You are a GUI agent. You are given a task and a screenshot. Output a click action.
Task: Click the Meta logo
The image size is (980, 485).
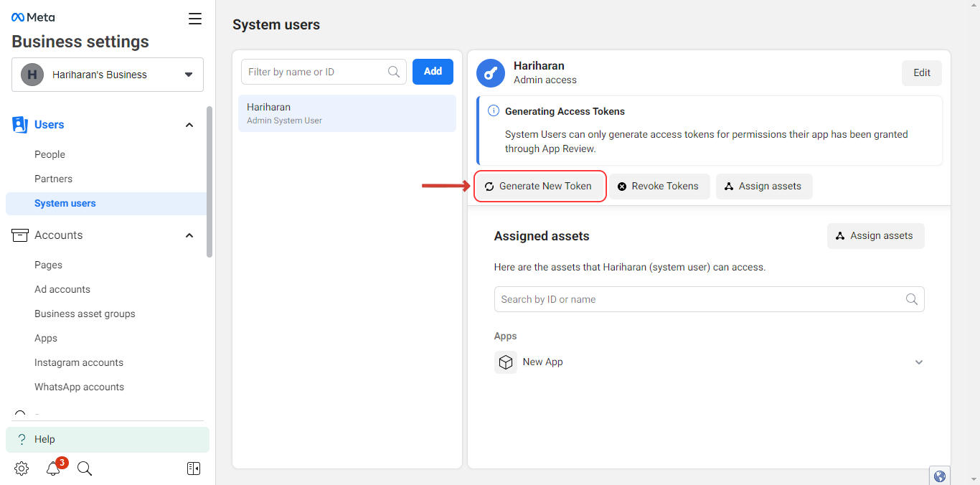click(x=33, y=17)
